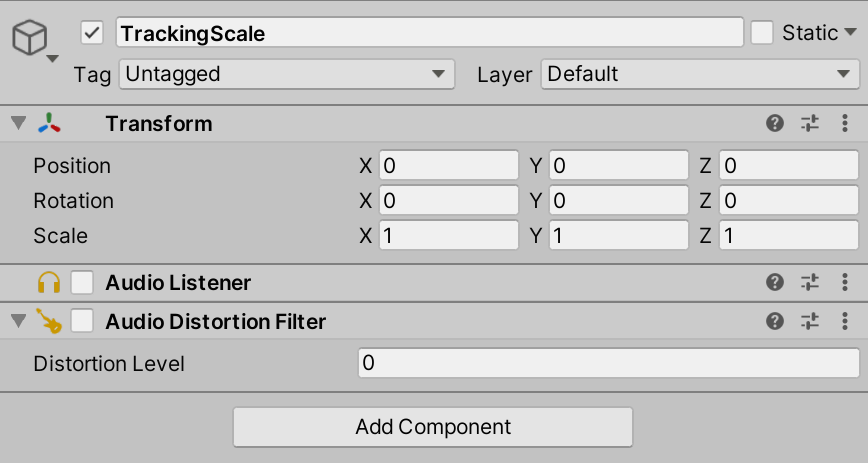Open Transform help reference icon
The image size is (868, 463).
click(x=774, y=124)
